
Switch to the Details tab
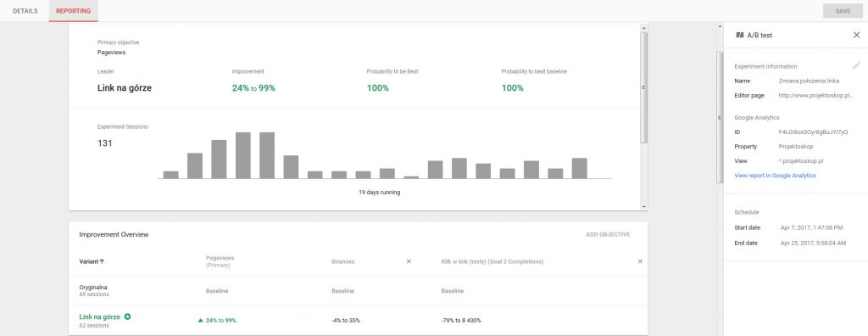tap(25, 11)
